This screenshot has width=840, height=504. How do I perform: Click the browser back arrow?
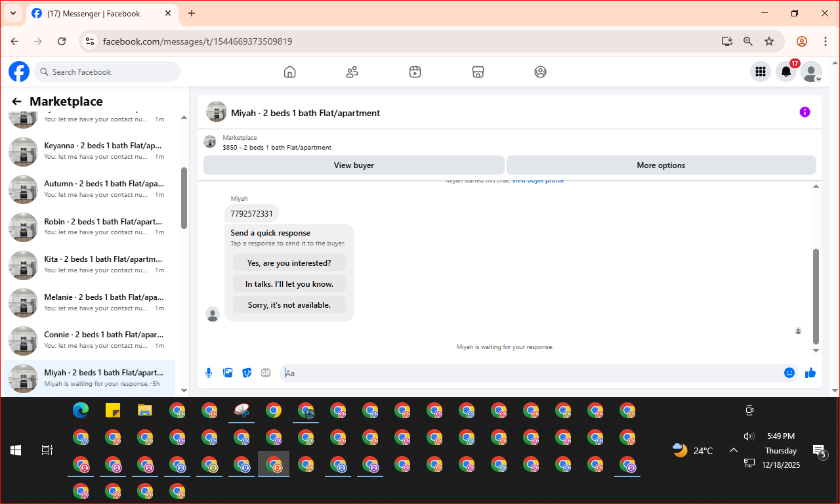[14, 41]
